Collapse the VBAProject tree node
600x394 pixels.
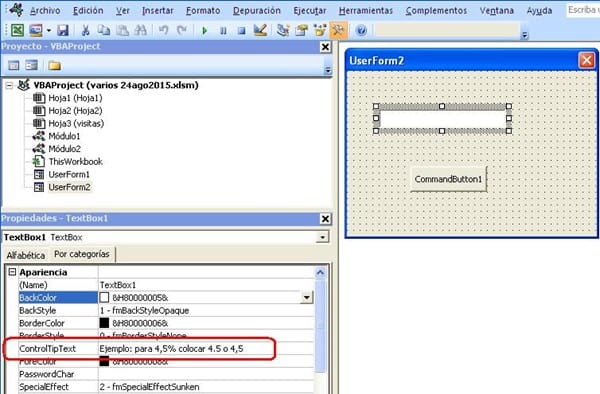9,85
